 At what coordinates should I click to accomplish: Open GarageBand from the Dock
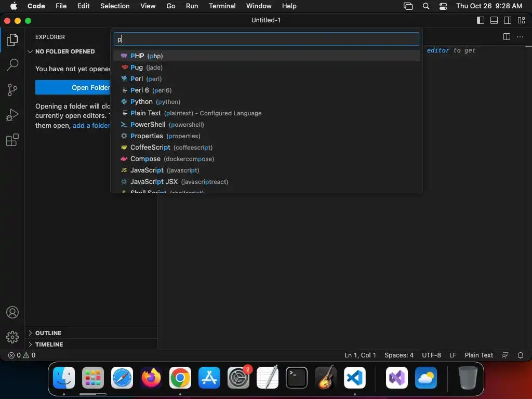326,378
